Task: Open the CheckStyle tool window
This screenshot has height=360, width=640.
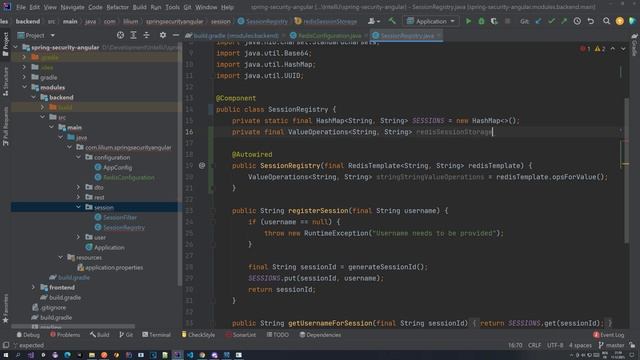Action: tap(198, 335)
